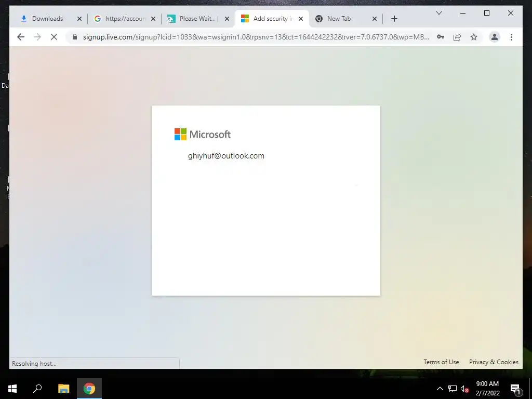Open the muted volume tray icon

coord(465,389)
